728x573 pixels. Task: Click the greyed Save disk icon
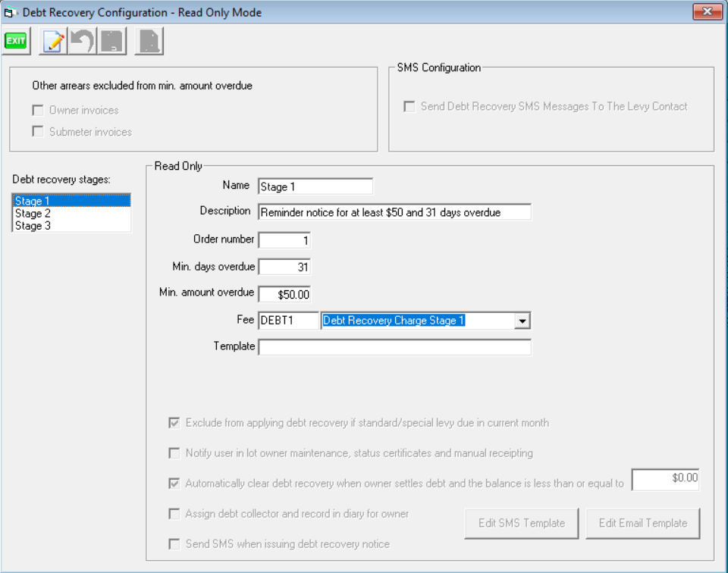(112, 41)
